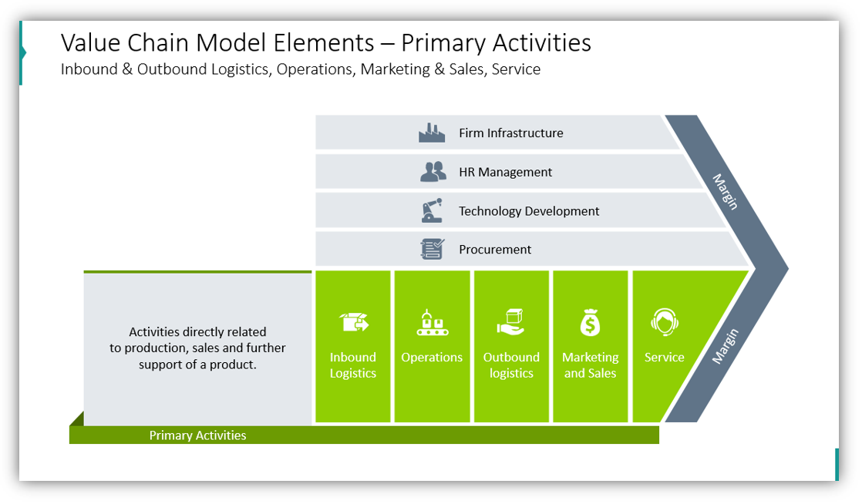Expand the HR Management row
This screenshot has height=504, width=862.
coord(505,171)
